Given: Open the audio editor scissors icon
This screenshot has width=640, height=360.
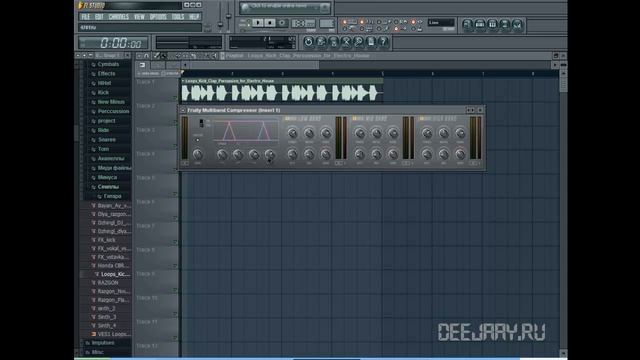Looking at the screenshot, I should coord(346,41).
